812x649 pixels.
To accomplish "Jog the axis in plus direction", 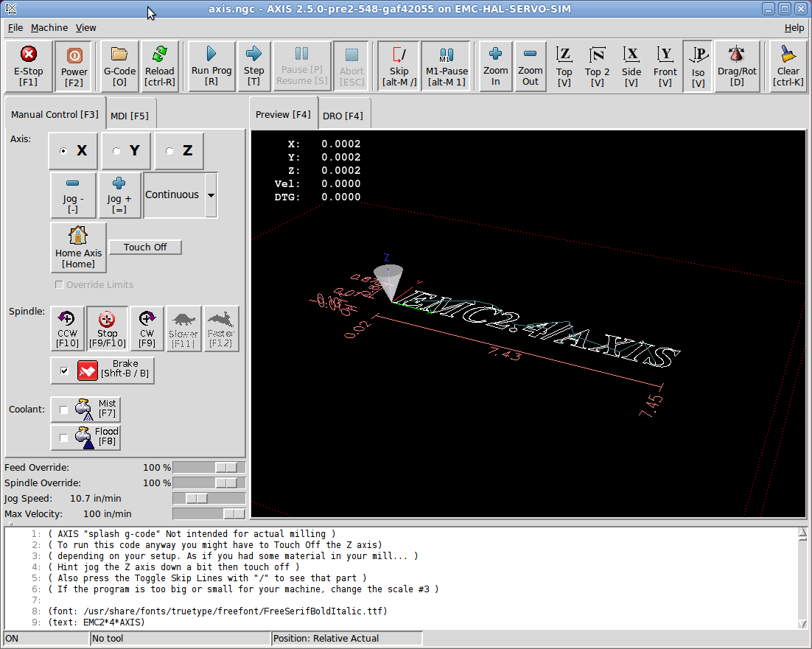I will coord(119,195).
